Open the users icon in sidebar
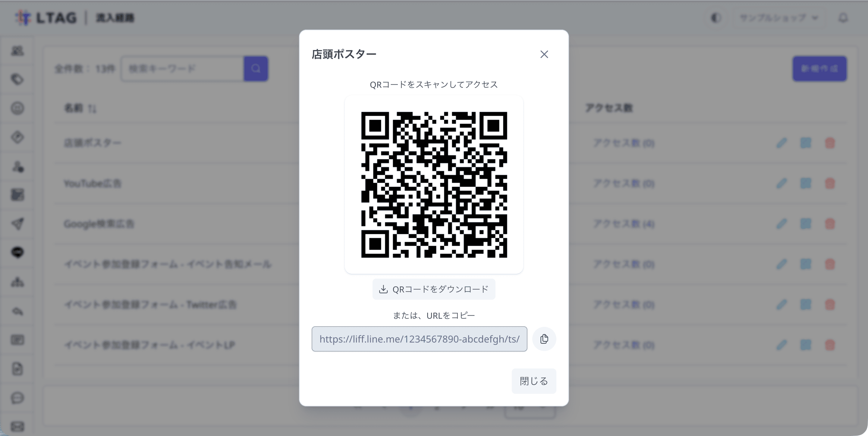 point(17,51)
